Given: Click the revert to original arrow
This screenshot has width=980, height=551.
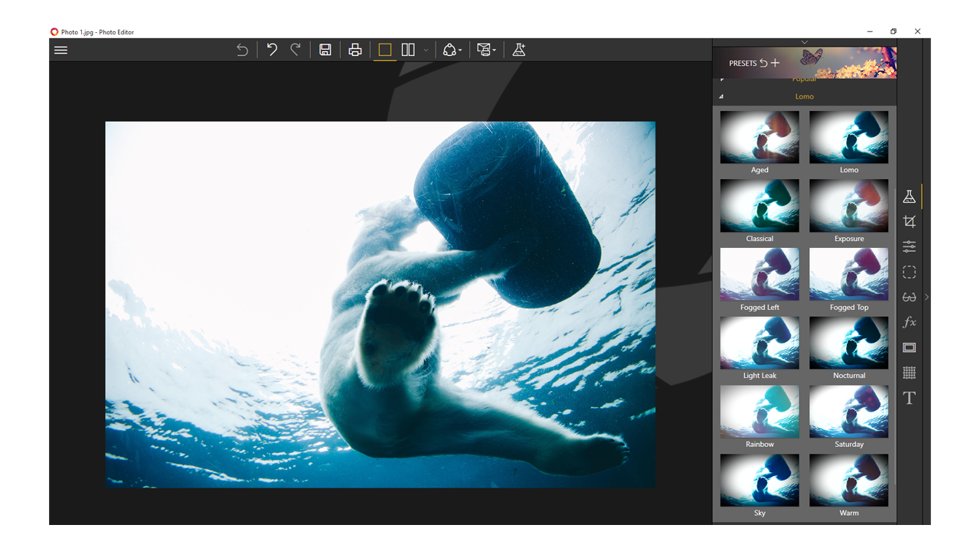Looking at the screenshot, I should coord(242,51).
